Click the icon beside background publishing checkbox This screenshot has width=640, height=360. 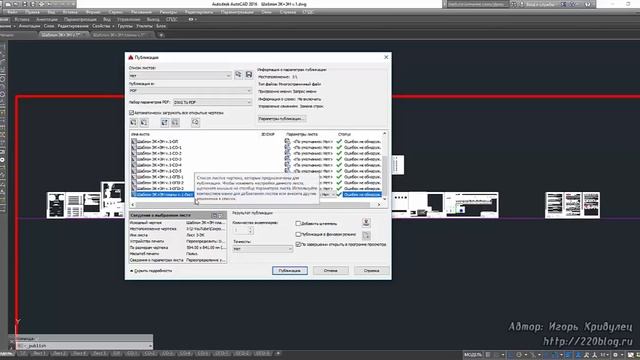366,235
